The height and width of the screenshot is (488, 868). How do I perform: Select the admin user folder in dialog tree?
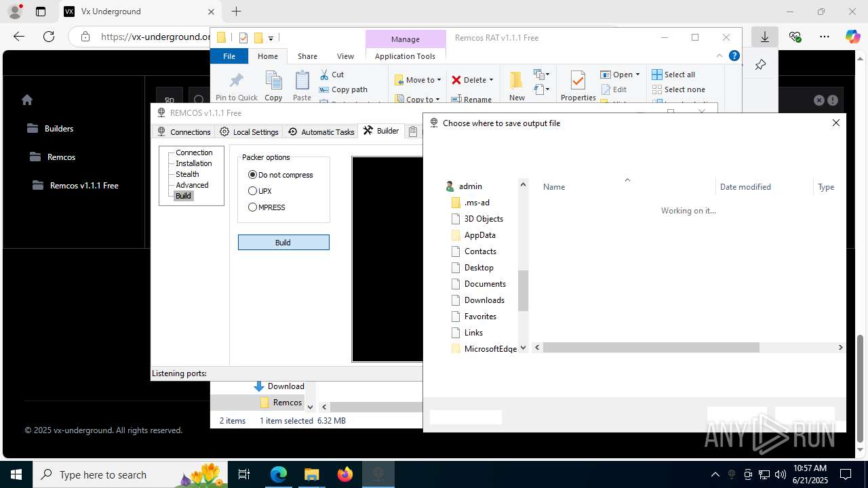pos(464,186)
